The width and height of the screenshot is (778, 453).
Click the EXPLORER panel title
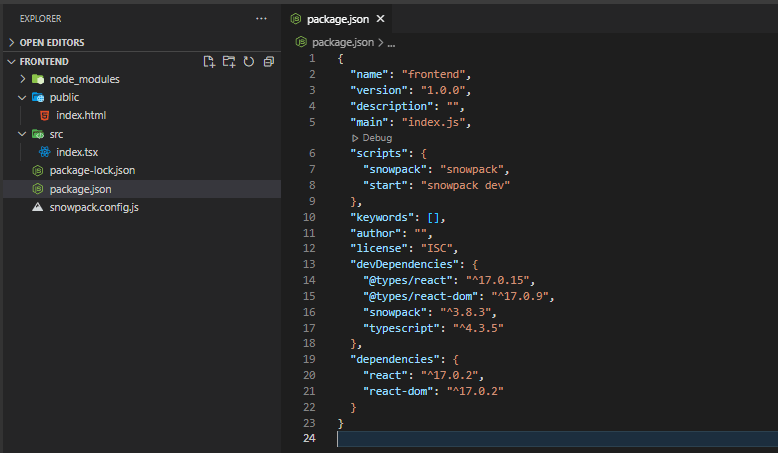coord(40,19)
